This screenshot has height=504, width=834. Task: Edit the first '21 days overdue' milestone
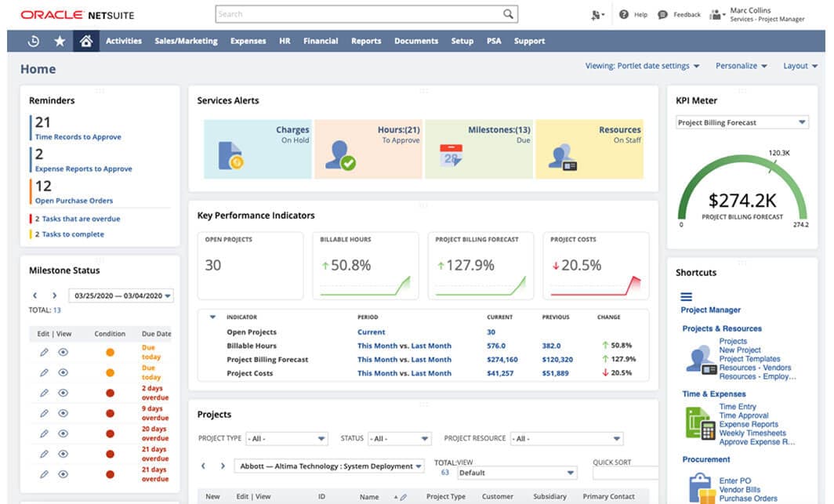pos(44,454)
